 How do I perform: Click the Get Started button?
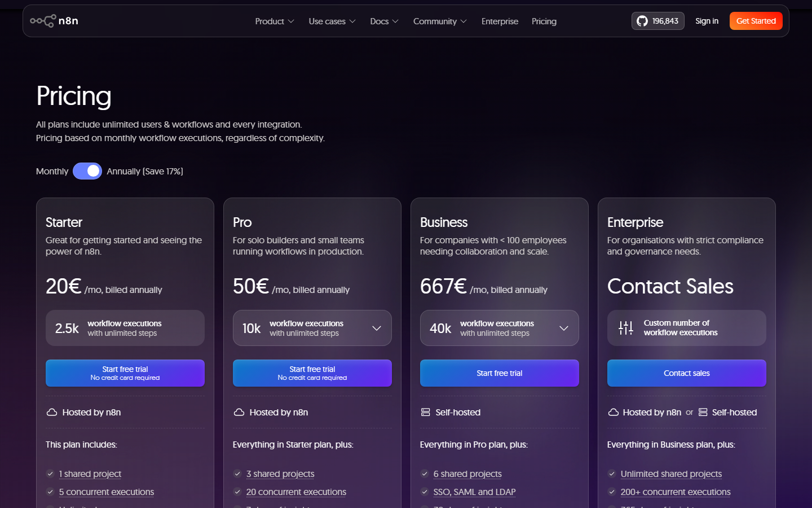coord(756,21)
